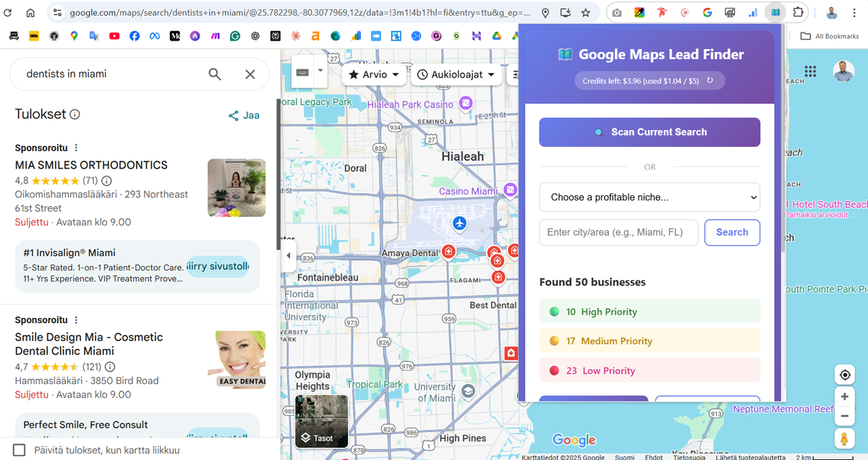Zoom in on the map with plus
The height and width of the screenshot is (460, 868).
coord(844,396)
